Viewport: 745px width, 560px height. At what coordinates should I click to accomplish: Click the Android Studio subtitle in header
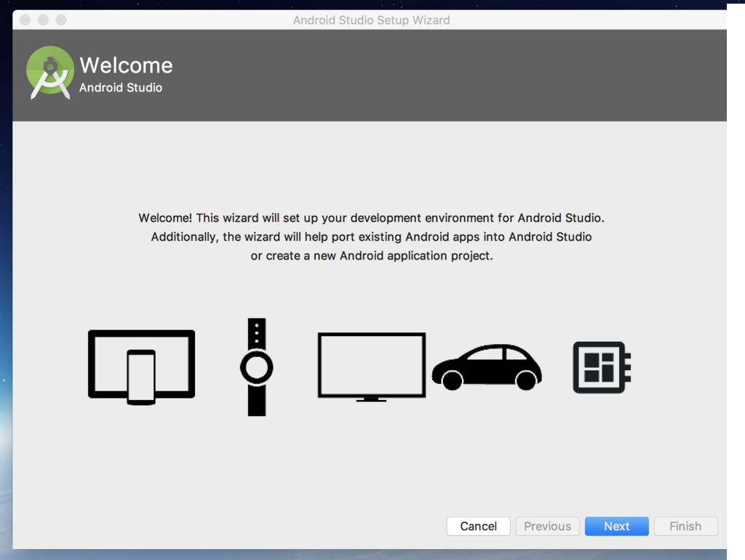pos(121,88)
